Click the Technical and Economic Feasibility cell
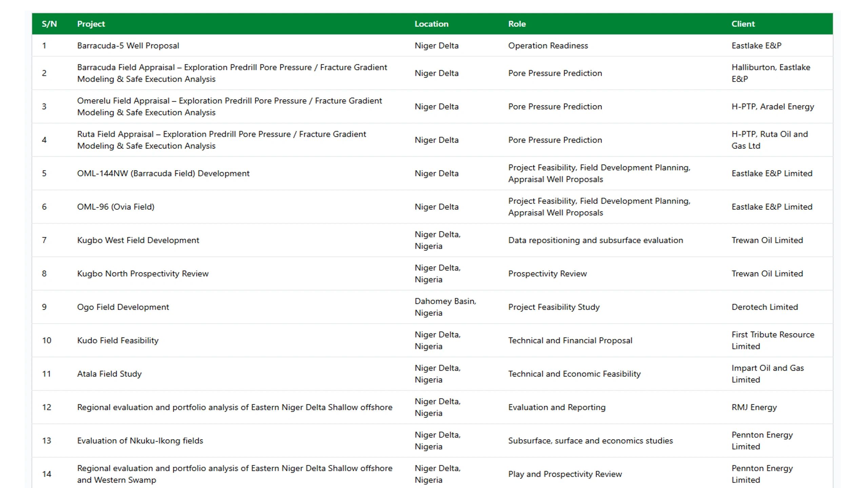 (574, 374)
